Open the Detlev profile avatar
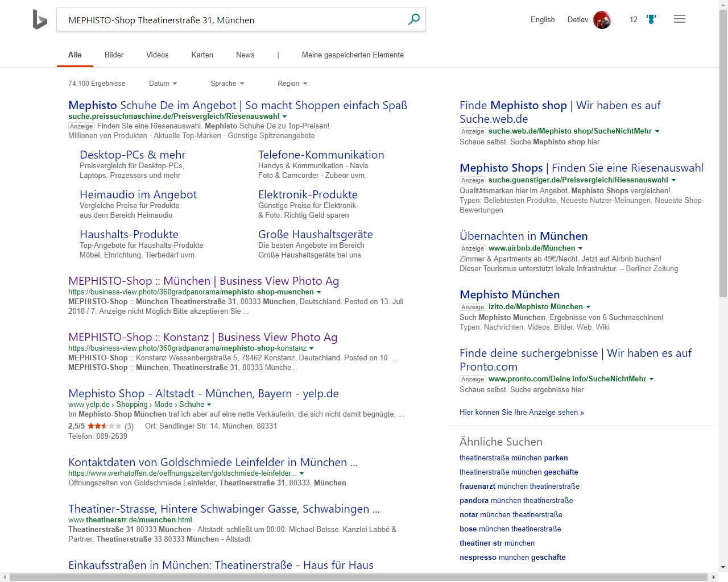The image size is (728, 582). [x=602, y=20]
